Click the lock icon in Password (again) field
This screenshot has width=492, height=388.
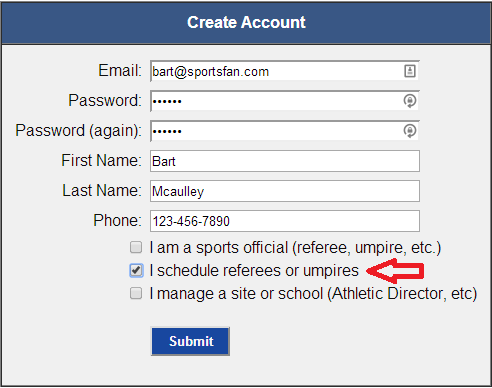410,131
